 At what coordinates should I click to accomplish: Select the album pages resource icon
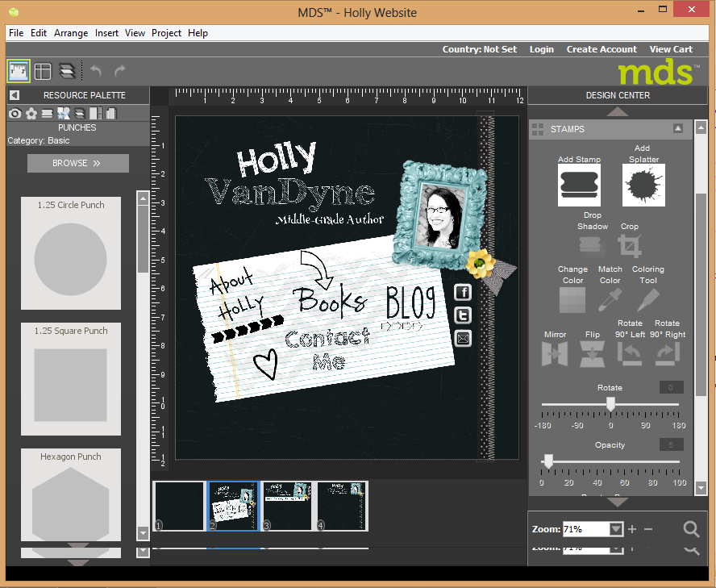click(x=111, y=113)
